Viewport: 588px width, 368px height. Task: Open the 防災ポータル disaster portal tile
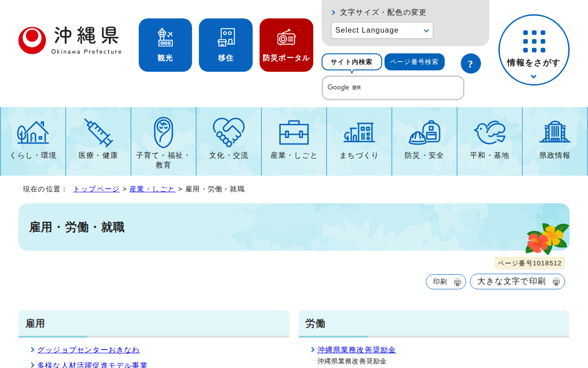[286, 45]
